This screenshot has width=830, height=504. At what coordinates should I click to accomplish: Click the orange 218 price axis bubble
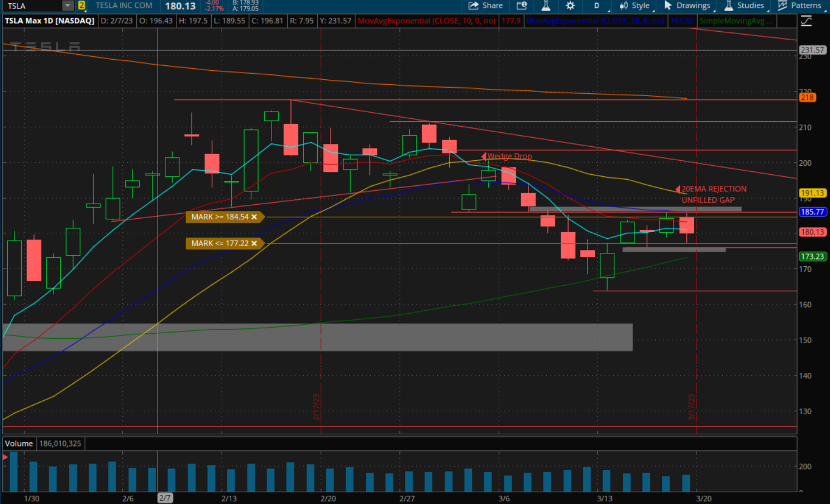(808, 97)
